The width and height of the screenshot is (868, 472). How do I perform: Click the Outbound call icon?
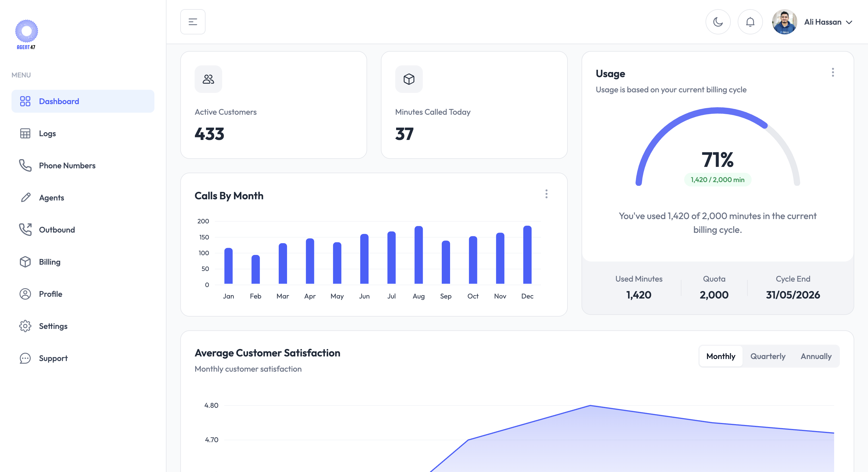(x=25, y=230)
